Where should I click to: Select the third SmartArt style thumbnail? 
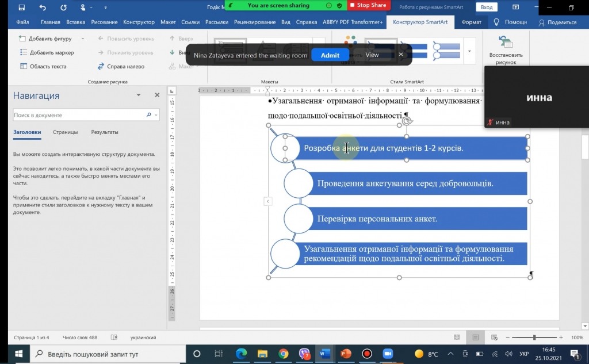click(446, 51)
